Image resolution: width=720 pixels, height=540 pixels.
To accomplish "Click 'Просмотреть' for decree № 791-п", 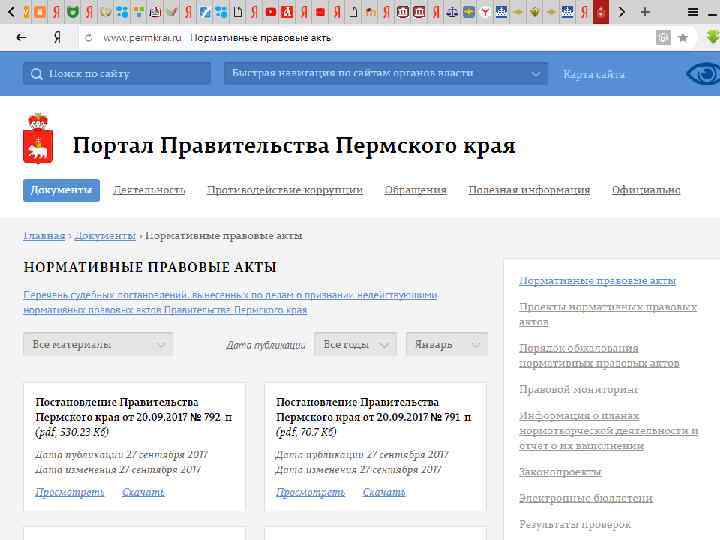I will [310, 492].
